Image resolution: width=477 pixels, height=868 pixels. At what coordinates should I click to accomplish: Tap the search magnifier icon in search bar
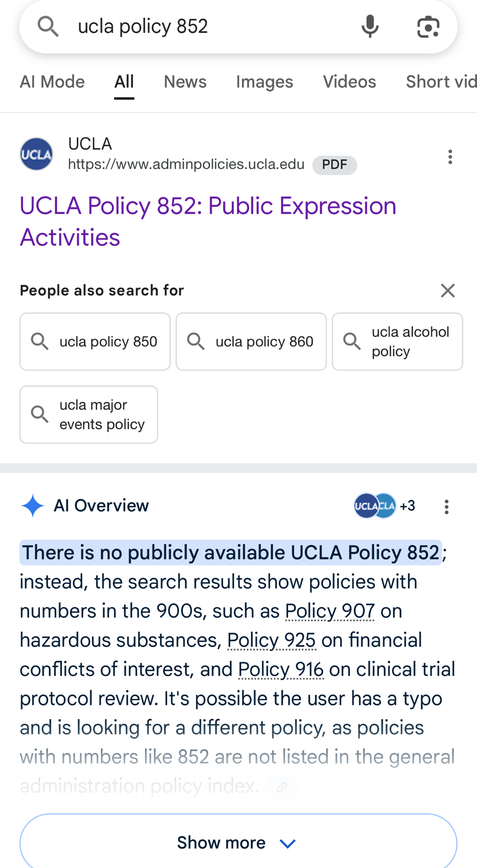coord(48,26)
